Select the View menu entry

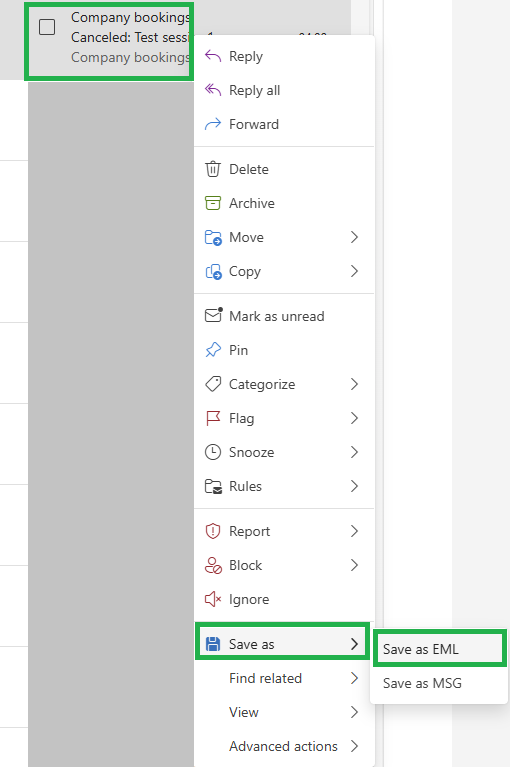coord(284,712)
